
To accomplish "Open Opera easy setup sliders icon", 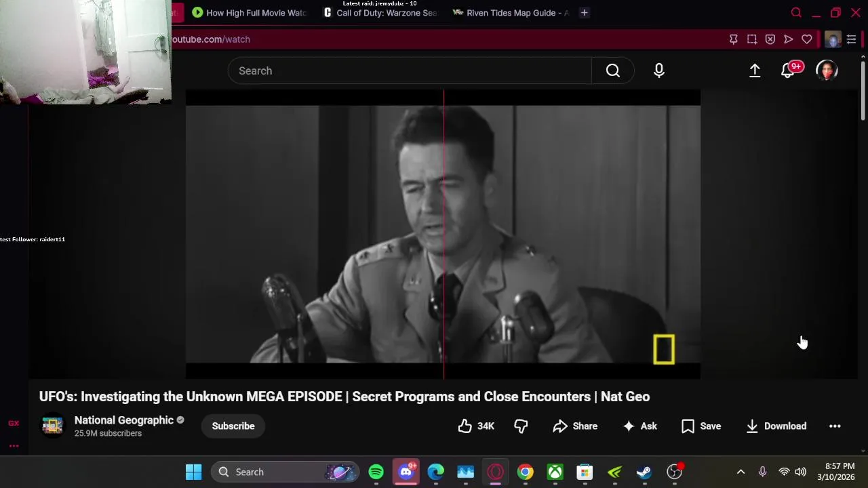I will tap(852, 39).
